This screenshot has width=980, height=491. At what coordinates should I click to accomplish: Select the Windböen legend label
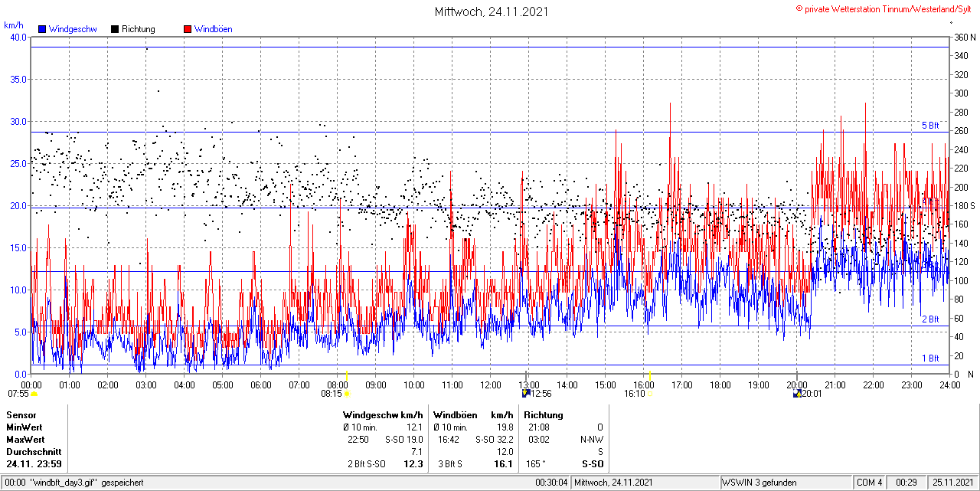tap(213, 29)
